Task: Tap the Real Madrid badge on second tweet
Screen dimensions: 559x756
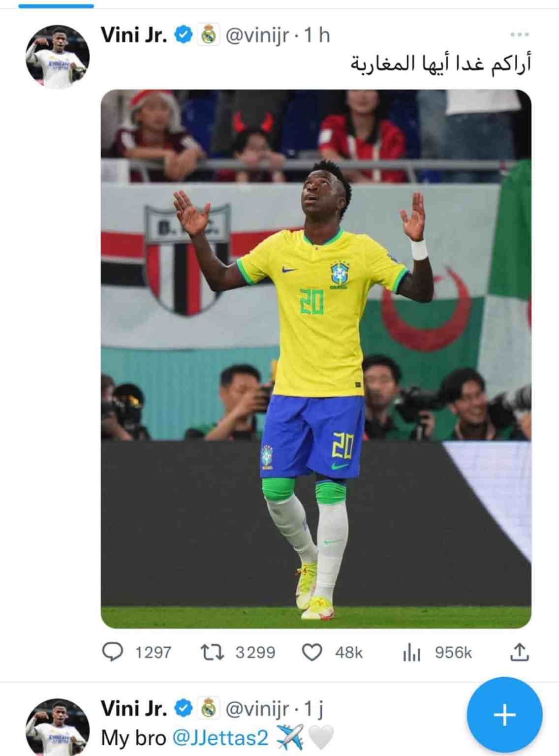Action: [209, 708]
